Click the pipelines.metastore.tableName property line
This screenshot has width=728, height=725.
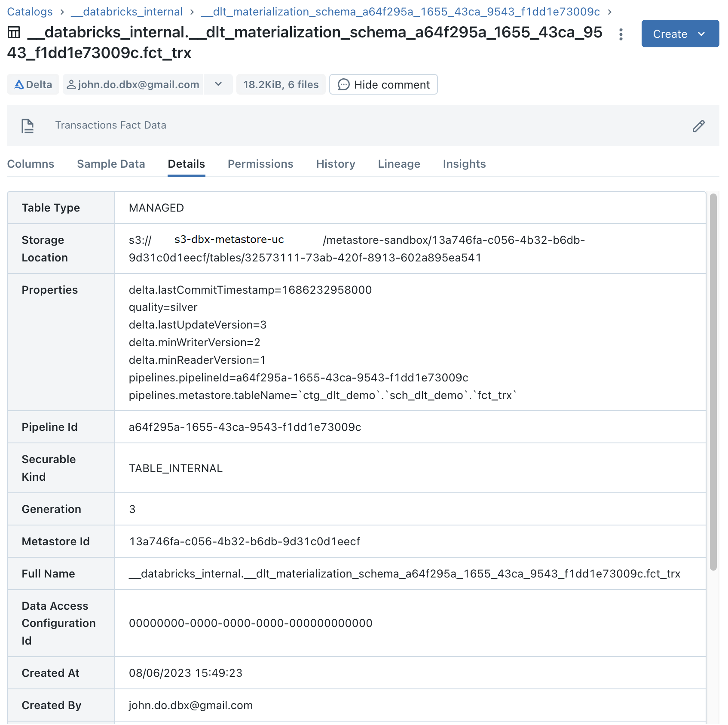coord(323,395)
